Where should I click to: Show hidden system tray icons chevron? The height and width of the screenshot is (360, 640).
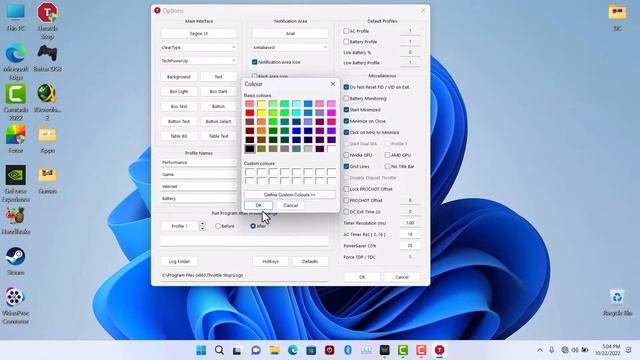(540, 350)
